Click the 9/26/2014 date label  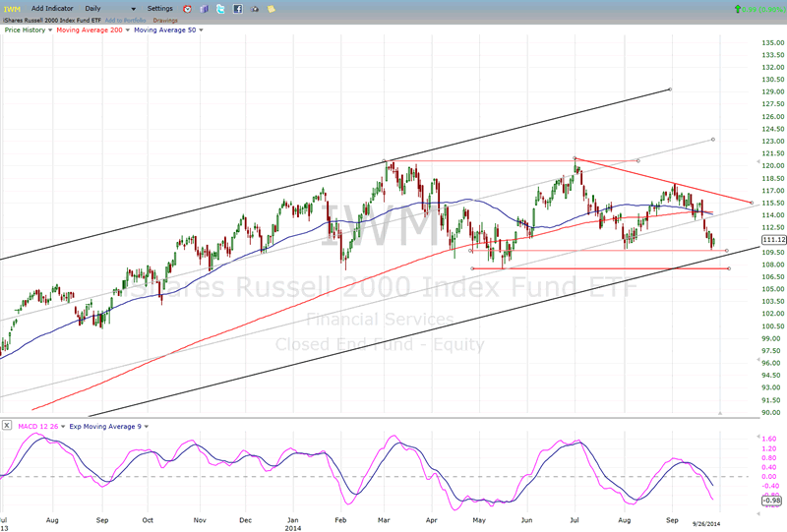coord(706,524)
